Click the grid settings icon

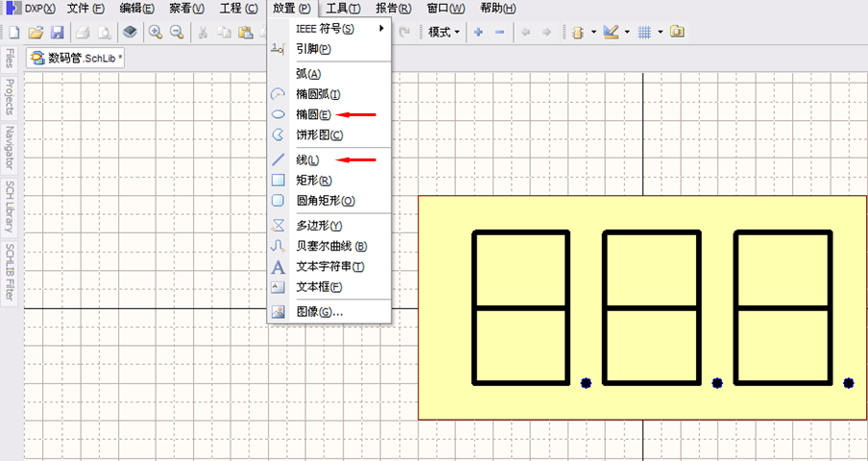click(644, 33)
